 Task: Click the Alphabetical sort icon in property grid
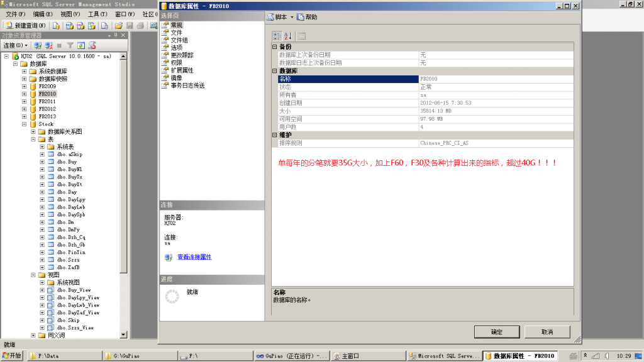coord(288,36)
